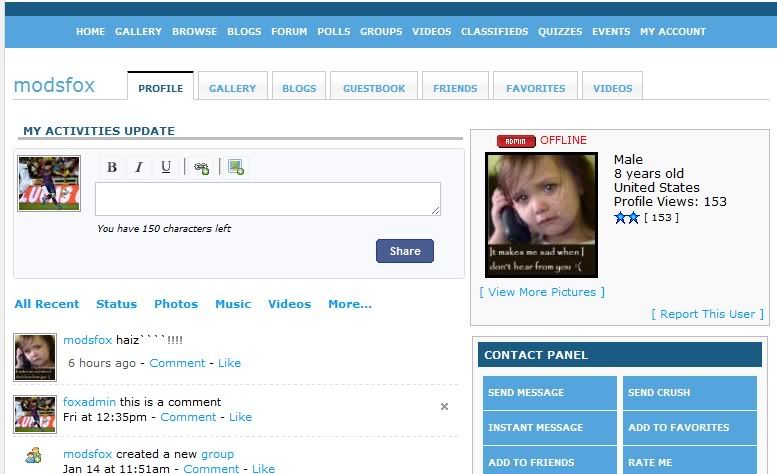777x474 pixels.
Task: Filter activities by All Recent
Action: [47, 304]
